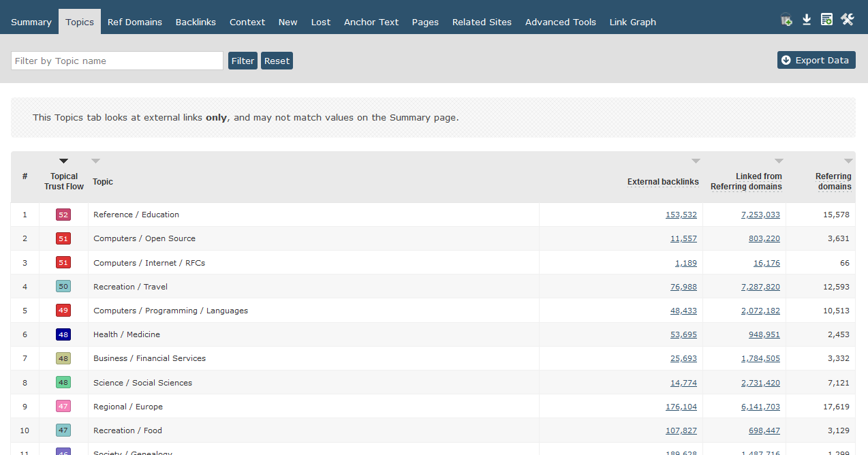Click the Trust Flow 47 badge for Regional / Europe

click(63, 407)
